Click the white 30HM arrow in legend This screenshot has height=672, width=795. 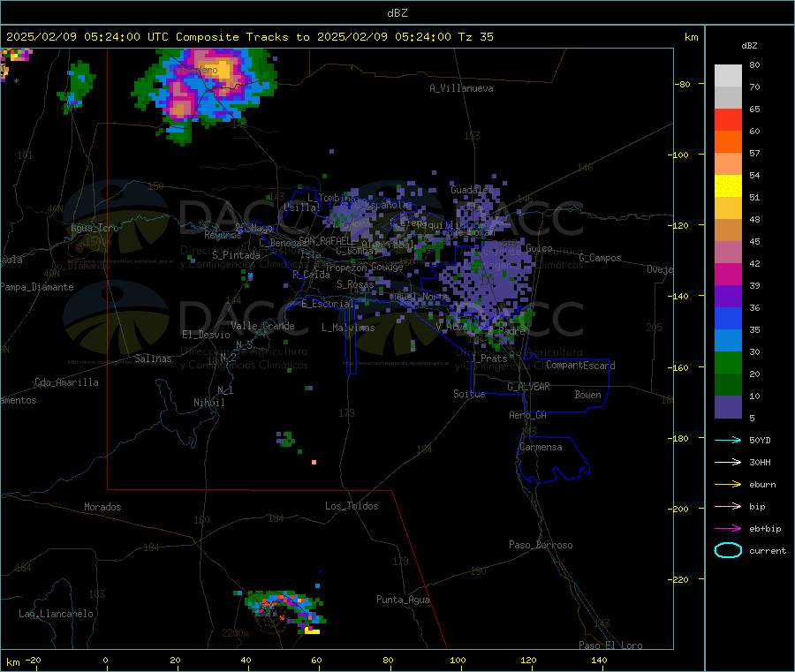pyautogui.click(x=728, y=462)
